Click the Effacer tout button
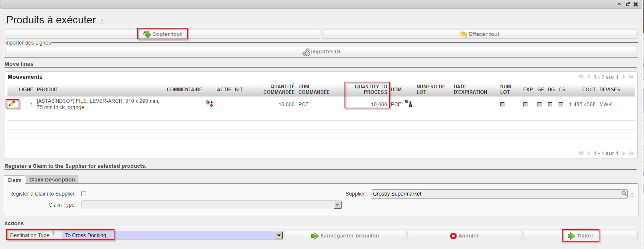 (x=480, y=34)
